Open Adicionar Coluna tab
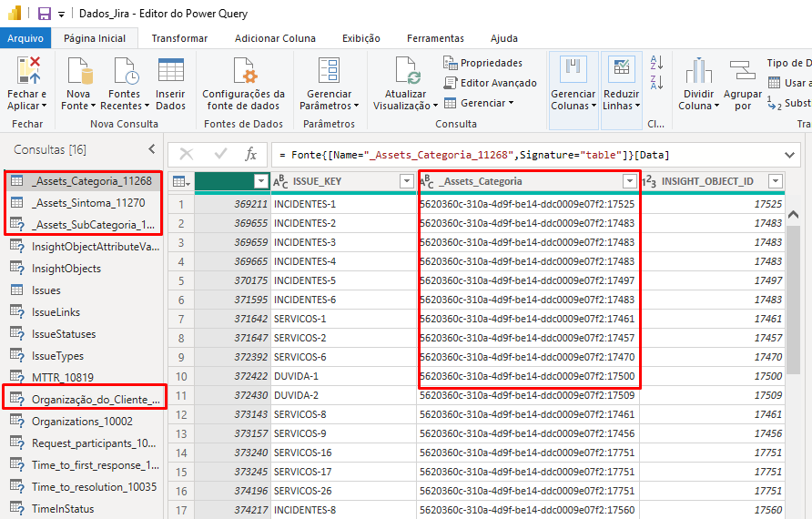This screenshot has height=519, width=812. 275,38
